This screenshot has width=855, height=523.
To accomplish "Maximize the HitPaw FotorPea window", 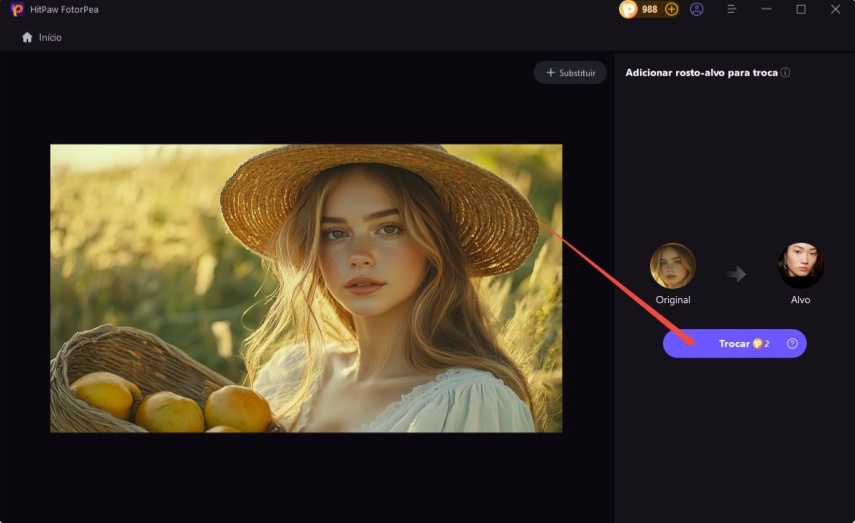I will tap(801, 9).
